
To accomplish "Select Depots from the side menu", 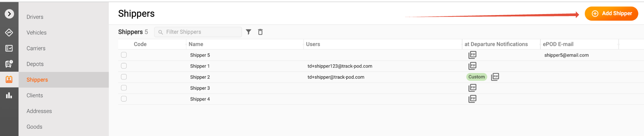I will [x=35, y=64].
